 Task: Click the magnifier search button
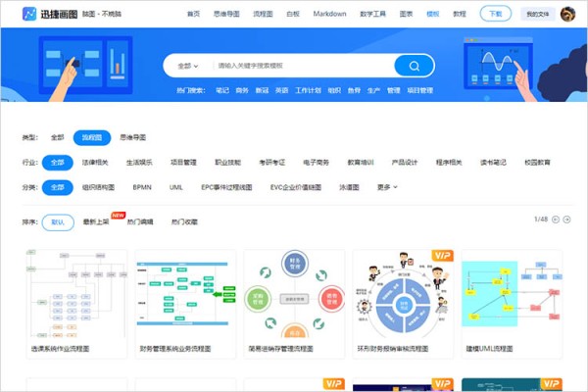click(414, 66)
